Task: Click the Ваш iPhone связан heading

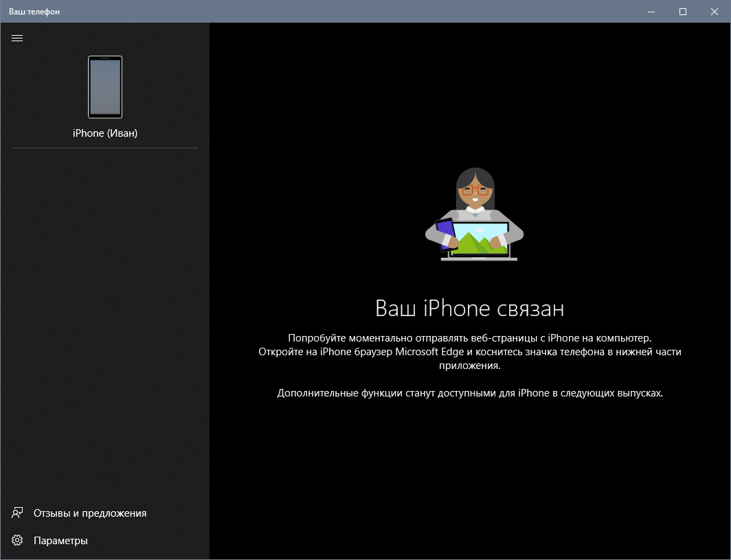Action: 470,309
